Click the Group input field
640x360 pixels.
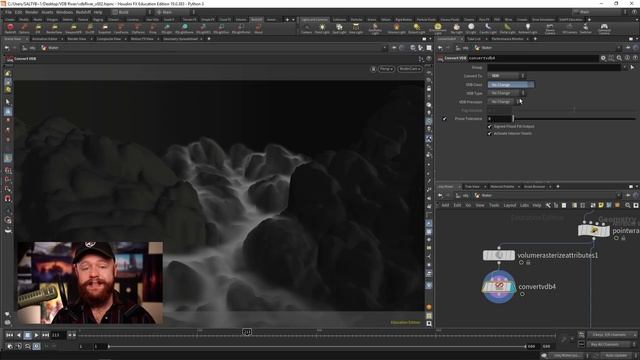point(554,67)
